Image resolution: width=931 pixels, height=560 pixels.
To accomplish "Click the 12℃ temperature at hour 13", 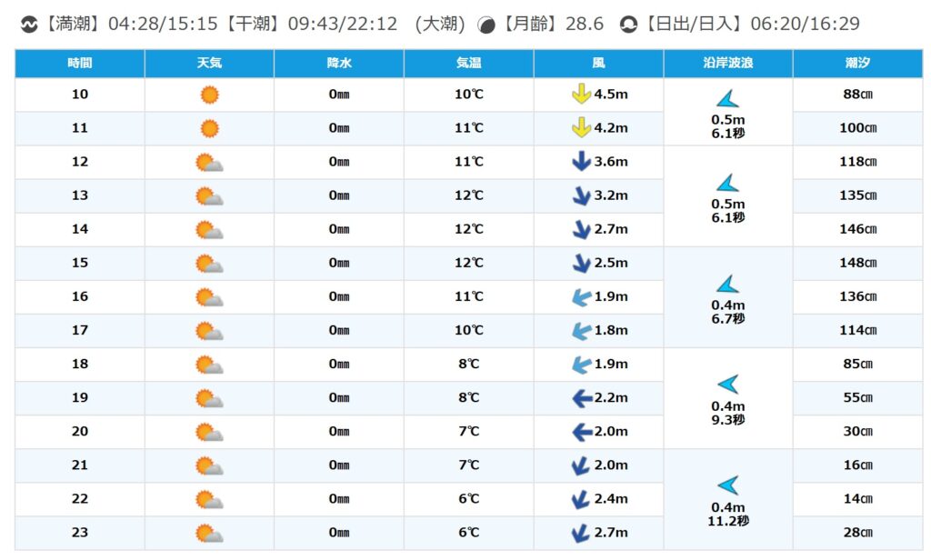I will pyautogui.click(x=469, y=196).
